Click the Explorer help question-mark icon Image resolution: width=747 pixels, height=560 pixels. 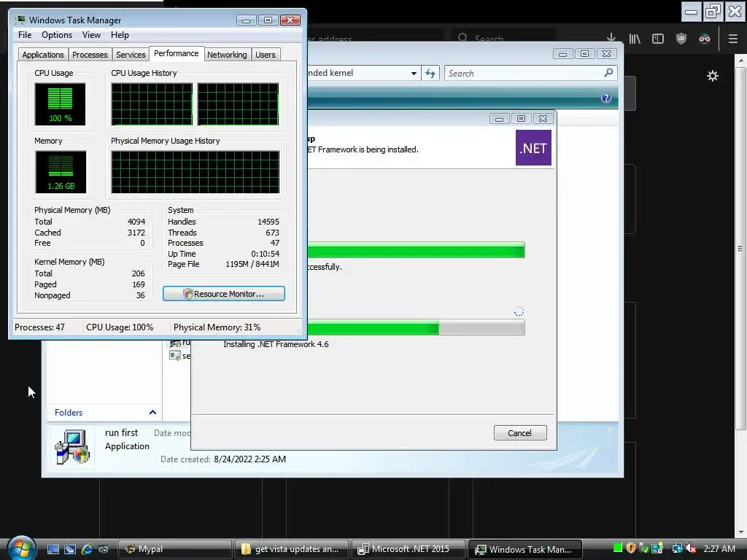pyautogui.click(x=606, y=98)
